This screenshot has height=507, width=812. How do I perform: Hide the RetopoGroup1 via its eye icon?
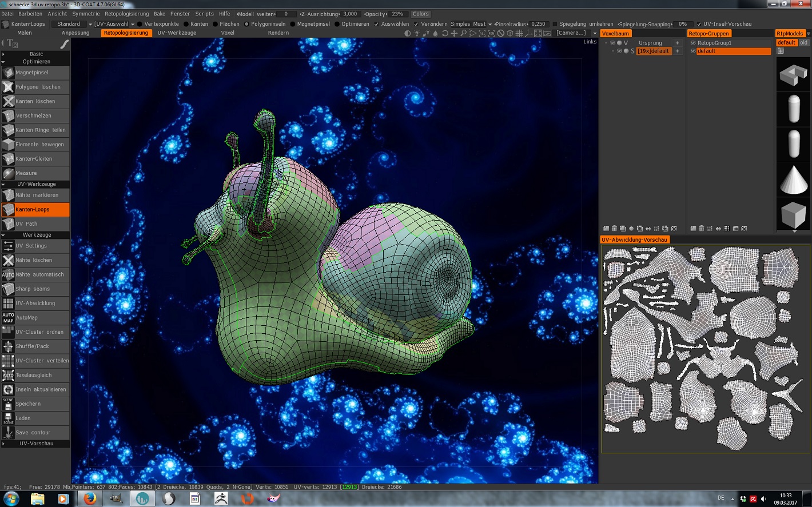click(693, 43)
